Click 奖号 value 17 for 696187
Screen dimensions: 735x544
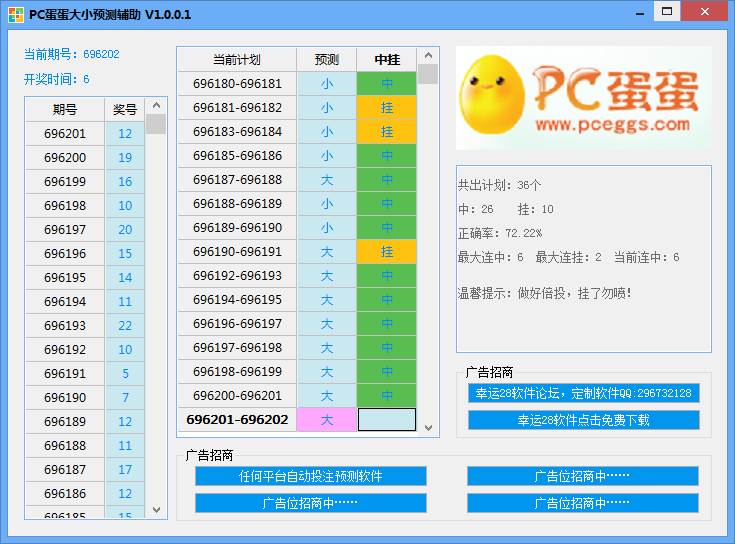pos(125,469)
